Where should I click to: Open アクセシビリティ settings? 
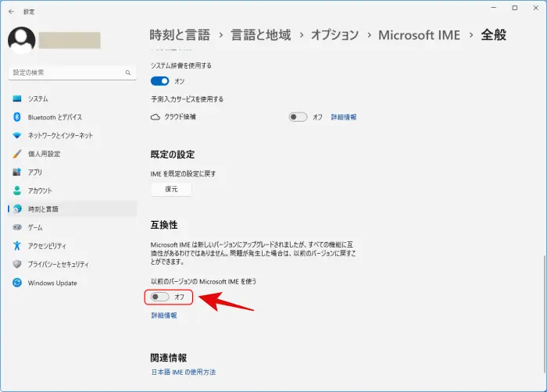[x=72, y=245]
